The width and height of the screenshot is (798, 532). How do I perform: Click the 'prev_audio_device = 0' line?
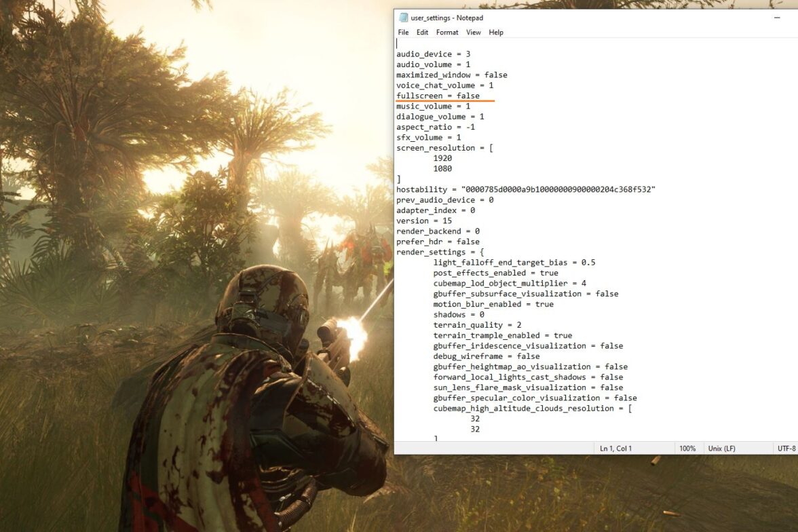445,200
